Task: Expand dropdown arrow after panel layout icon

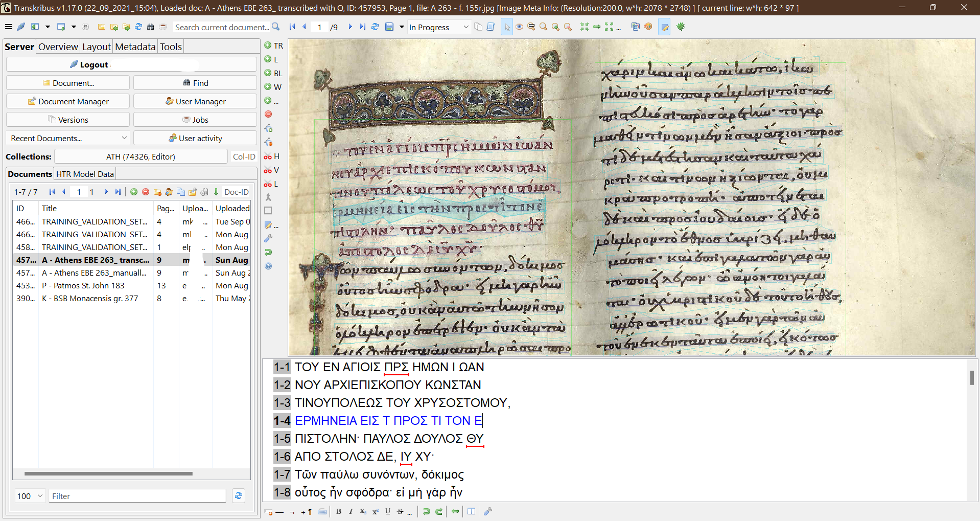Action: click(48, 27)
